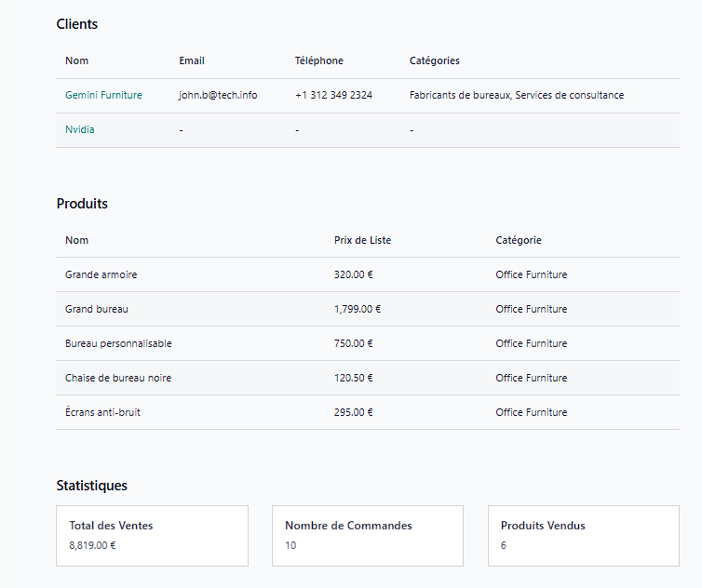
Task: Click the Produits Vendus statistic card
Action: [583, 535]
